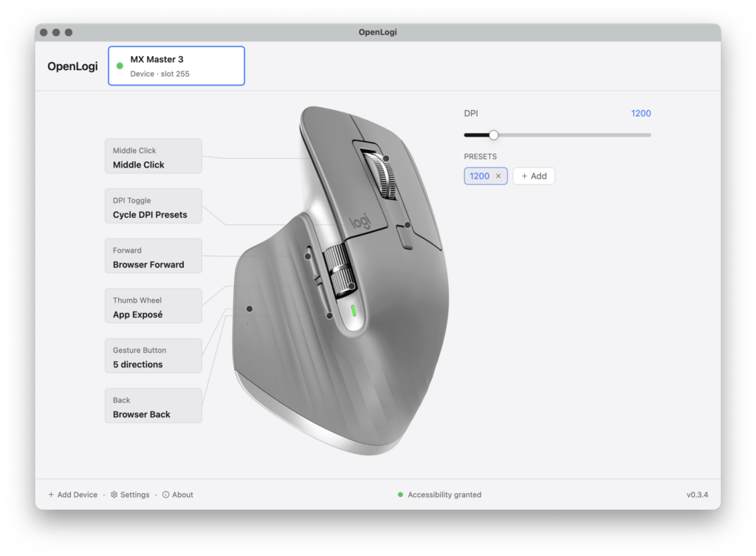756x556 pixels.
Task: Click the green device connected indicator
Action: (120, 66)
